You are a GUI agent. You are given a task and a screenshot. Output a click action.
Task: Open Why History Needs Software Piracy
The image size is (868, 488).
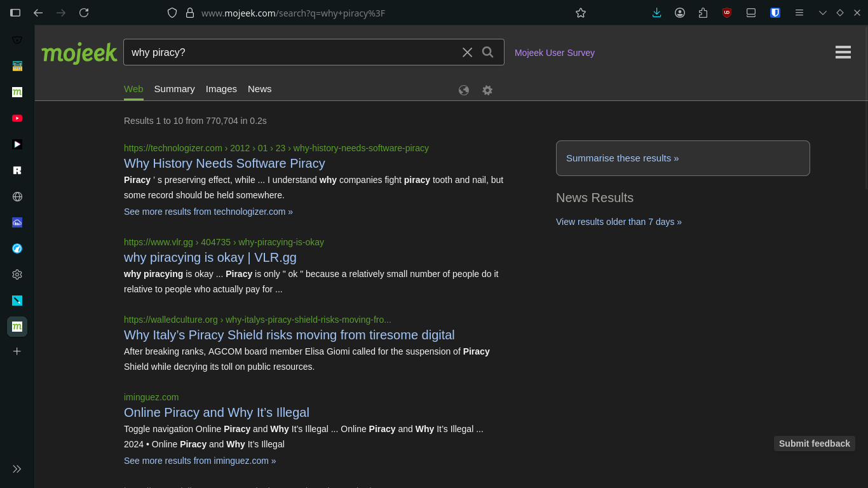point(224,163)
